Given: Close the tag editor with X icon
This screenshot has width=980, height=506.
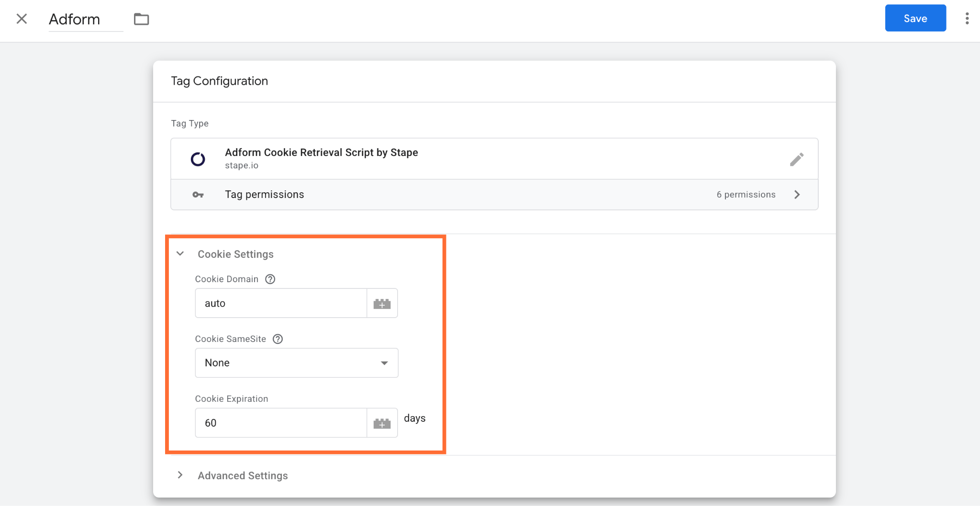Looking at the screenshot, I should (22, 19).
